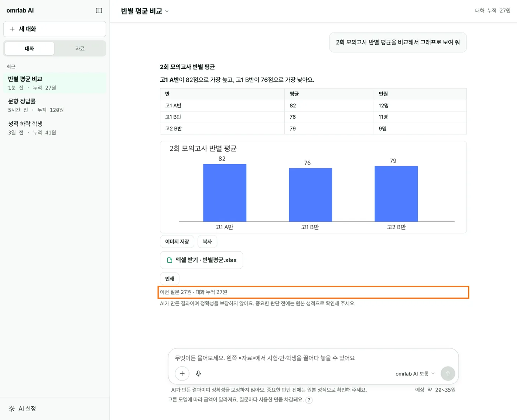Click the 평균 column header
Viewport: 517px width, 420px height.
329,94
